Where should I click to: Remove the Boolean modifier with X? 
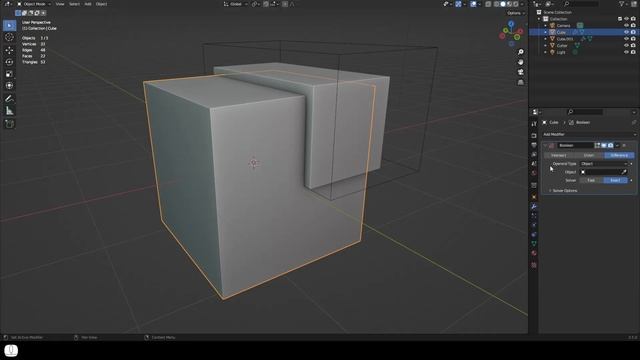click(624, 145)
